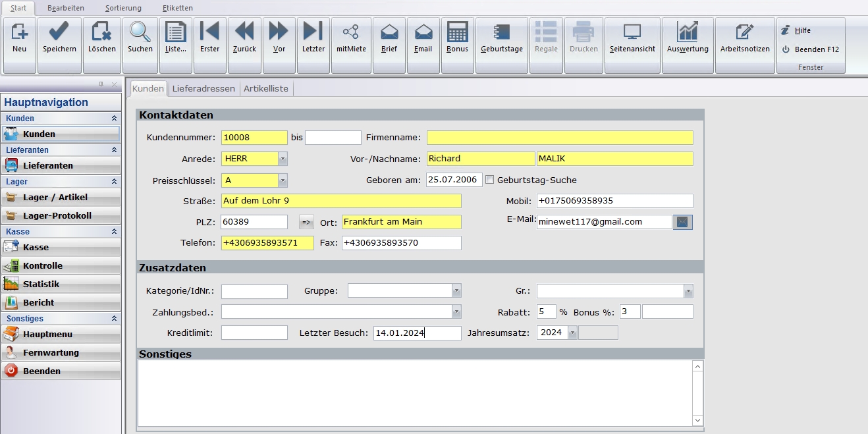Click the Löschen delete icon

(x=101, y=32)
